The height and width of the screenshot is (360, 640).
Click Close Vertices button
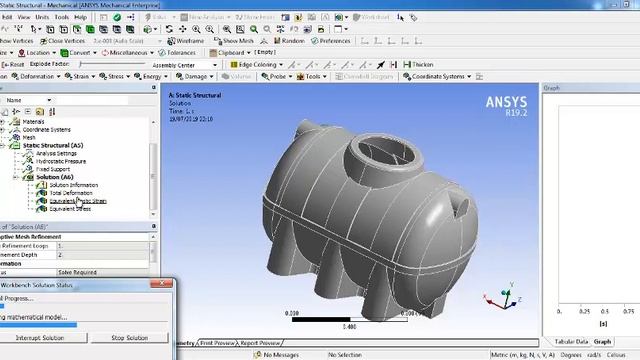pyautogui.click(x=62, y=41)
